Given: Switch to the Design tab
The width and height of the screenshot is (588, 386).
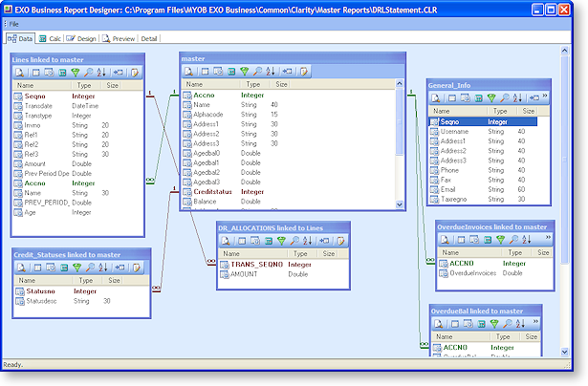Looking at the screenshot, I should [81, 39].
